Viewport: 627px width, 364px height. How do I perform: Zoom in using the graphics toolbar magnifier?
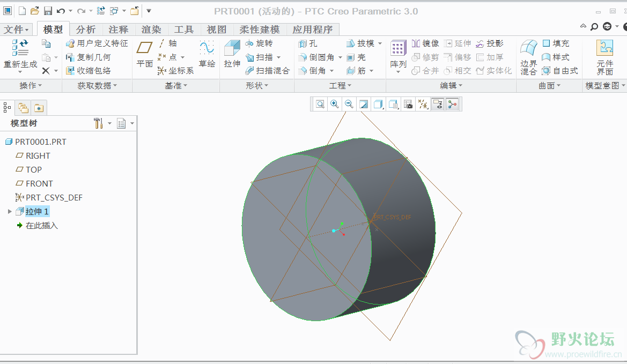tap(335, 105)
